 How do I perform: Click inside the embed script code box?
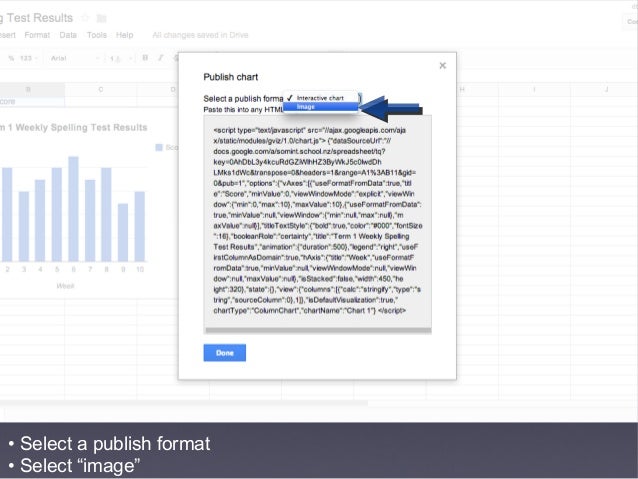click(x=317, y=221)
